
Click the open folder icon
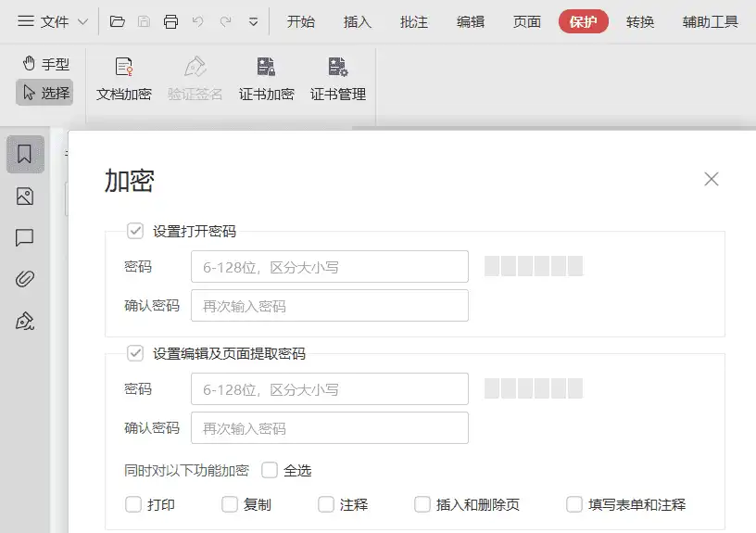[x=117, y=21]
